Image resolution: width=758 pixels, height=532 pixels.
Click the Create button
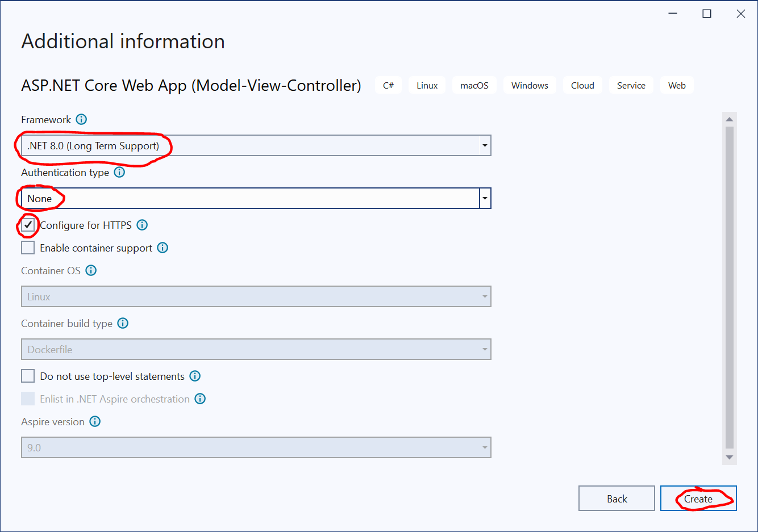pyautogui.click(x=698, y=499)
